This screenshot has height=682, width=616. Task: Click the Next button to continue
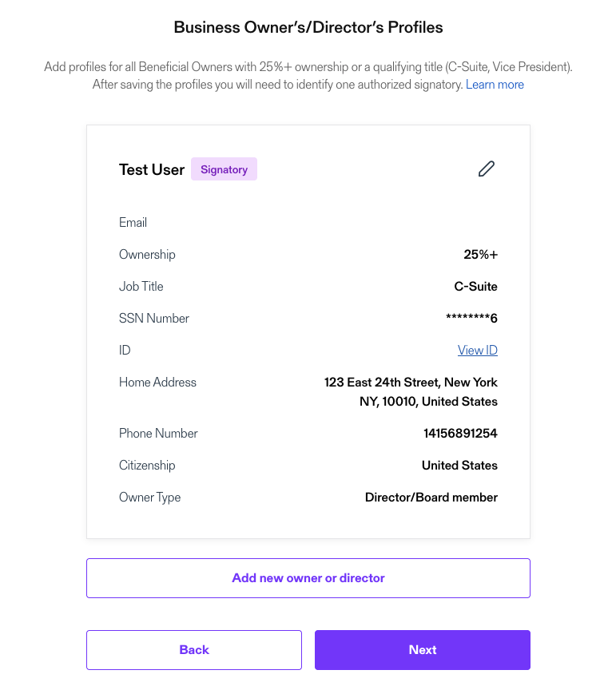(422, 649)
